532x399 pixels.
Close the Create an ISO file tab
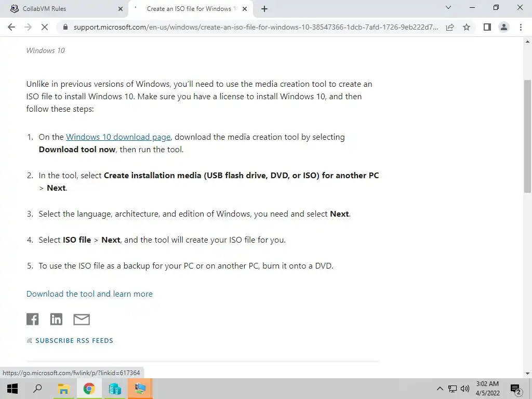click(245, 9)
